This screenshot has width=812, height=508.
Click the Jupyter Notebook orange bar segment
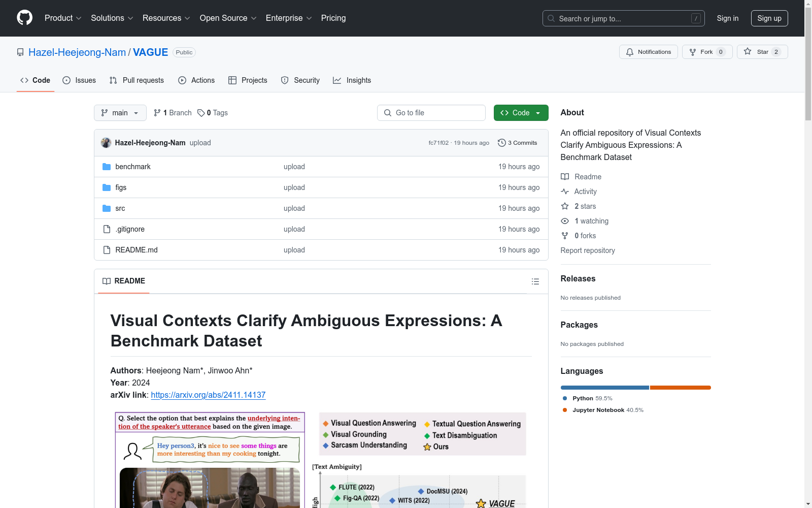click(x=681, y=388)
